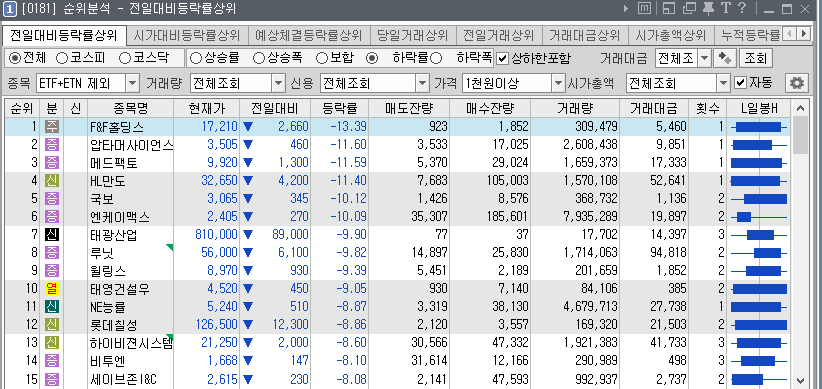This screenshot has height=389, width=822.
Task: Click the scrollbar up arrow
Action: (x=800, y=109)
